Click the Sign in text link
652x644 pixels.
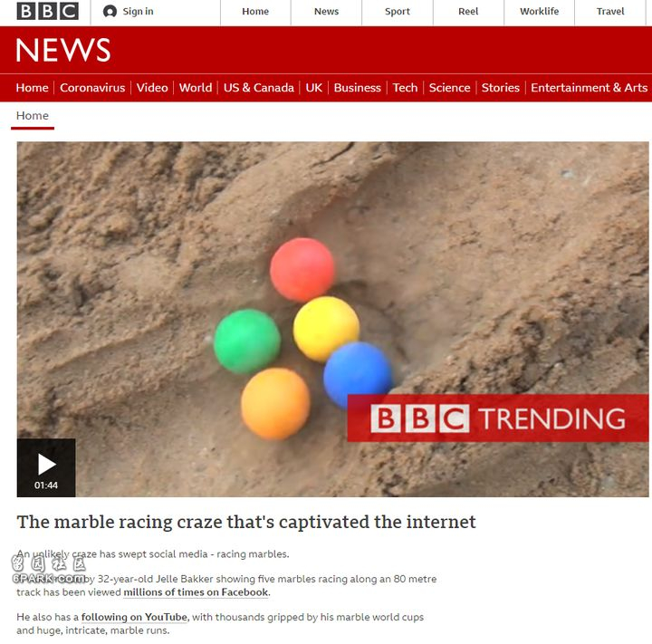coord(138,12)
